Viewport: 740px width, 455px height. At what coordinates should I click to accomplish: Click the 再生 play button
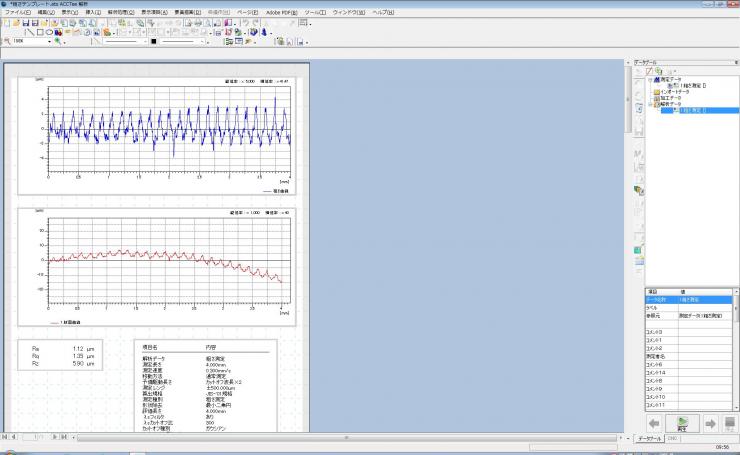pos(682,423)
